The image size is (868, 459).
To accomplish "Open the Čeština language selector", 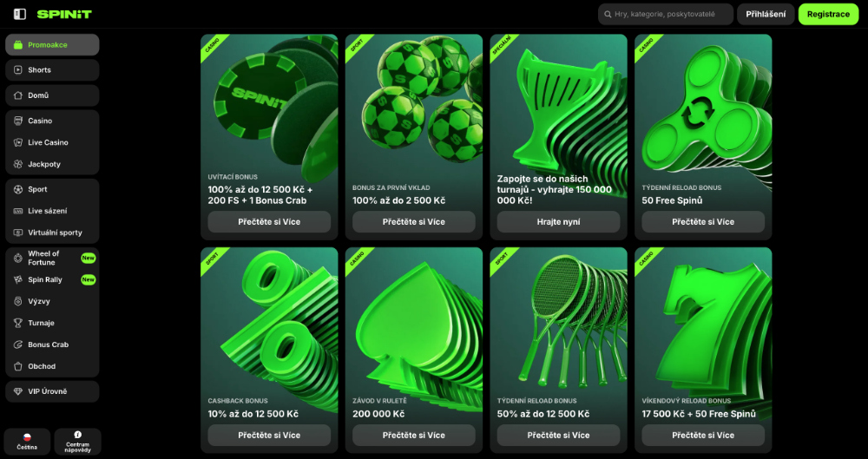I will (27, 441).
